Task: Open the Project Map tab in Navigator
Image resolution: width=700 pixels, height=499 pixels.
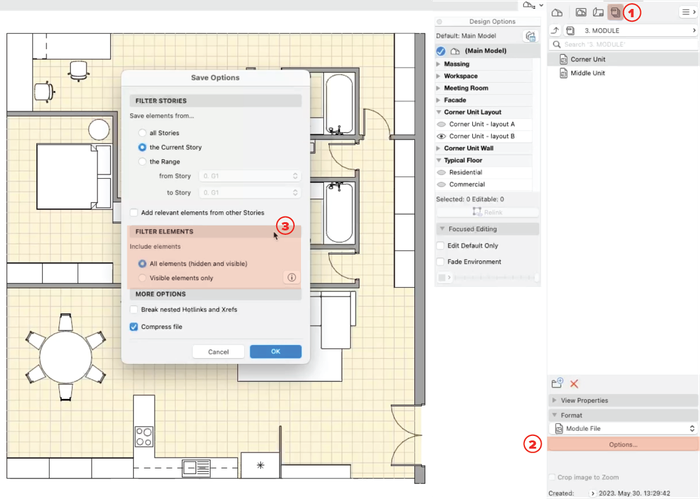Action: pyautogui.click(x=557, y=12)
